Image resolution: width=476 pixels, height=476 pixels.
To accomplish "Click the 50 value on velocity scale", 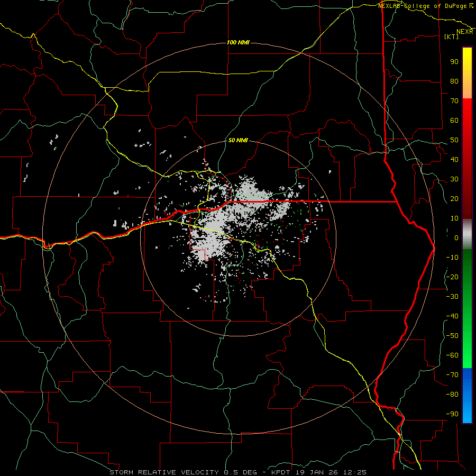I will click(x=454, y=140).
